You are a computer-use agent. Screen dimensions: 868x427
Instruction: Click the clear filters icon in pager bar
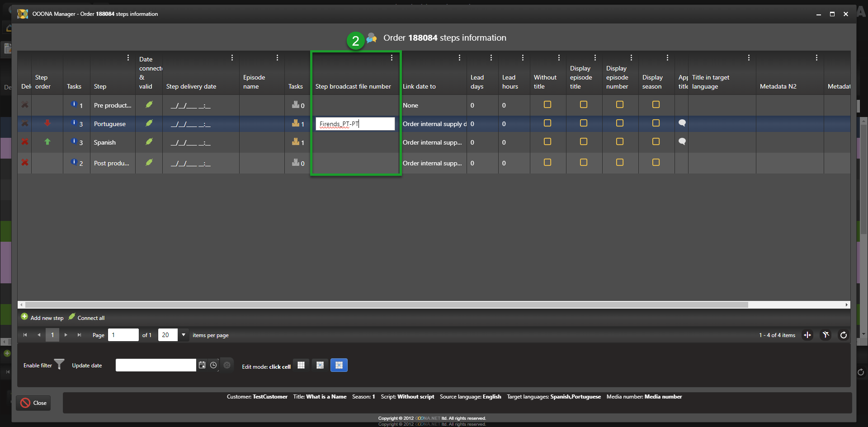coord(826,335)
